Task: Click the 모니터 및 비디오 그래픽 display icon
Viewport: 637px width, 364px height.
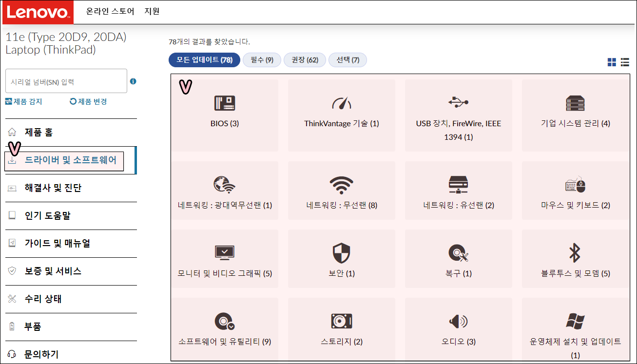Action: tap(225, 252)
